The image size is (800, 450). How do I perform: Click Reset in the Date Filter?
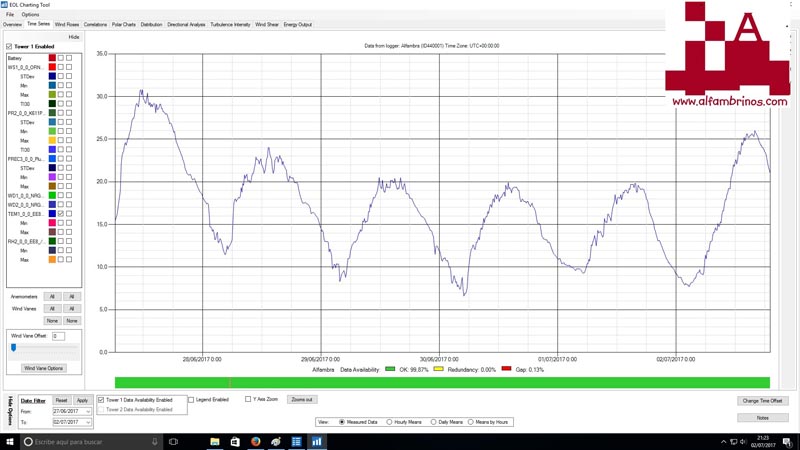point(61,401)
